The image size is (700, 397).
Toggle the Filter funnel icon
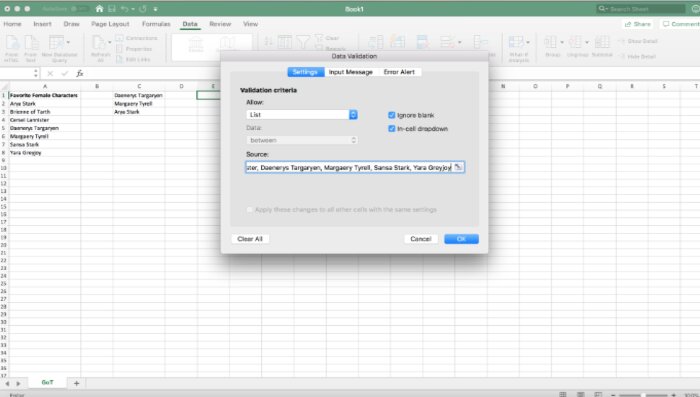tap(303, 42)
